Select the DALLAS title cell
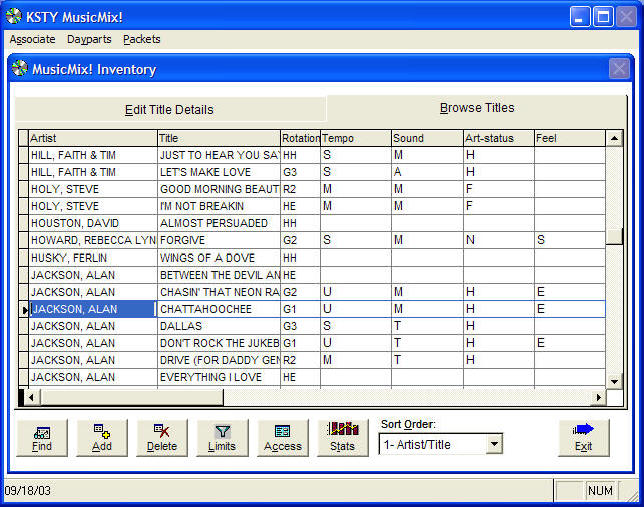The image size is (644, 507). pos(219,326)
